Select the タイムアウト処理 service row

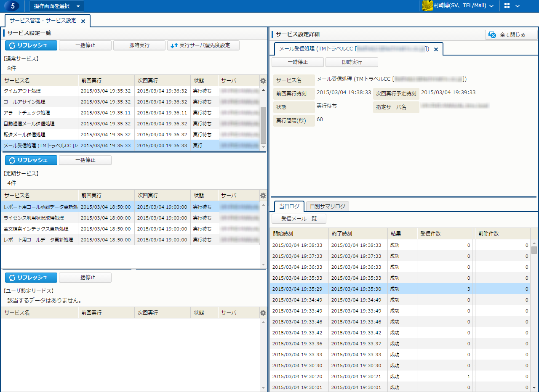131,91
